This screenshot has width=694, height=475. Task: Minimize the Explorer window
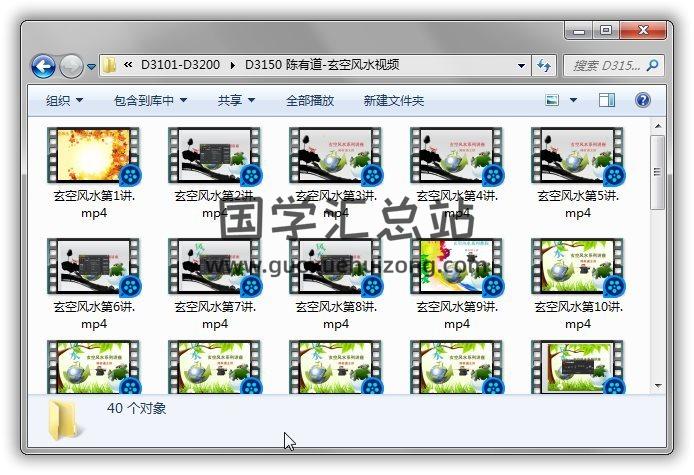578,31
